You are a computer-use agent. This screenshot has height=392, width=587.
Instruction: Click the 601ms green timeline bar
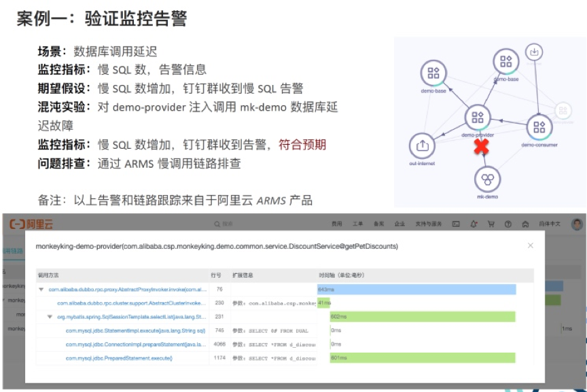point(423,358)
